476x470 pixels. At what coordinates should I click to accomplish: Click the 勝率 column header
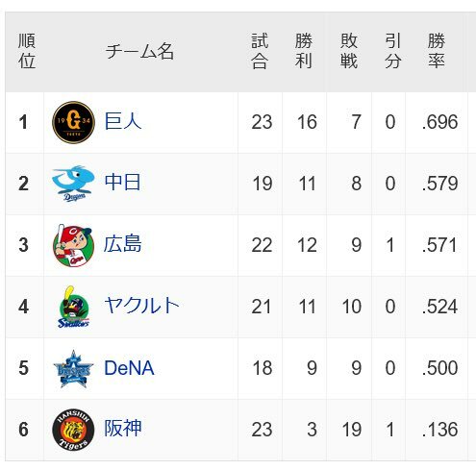pos(437,51)
